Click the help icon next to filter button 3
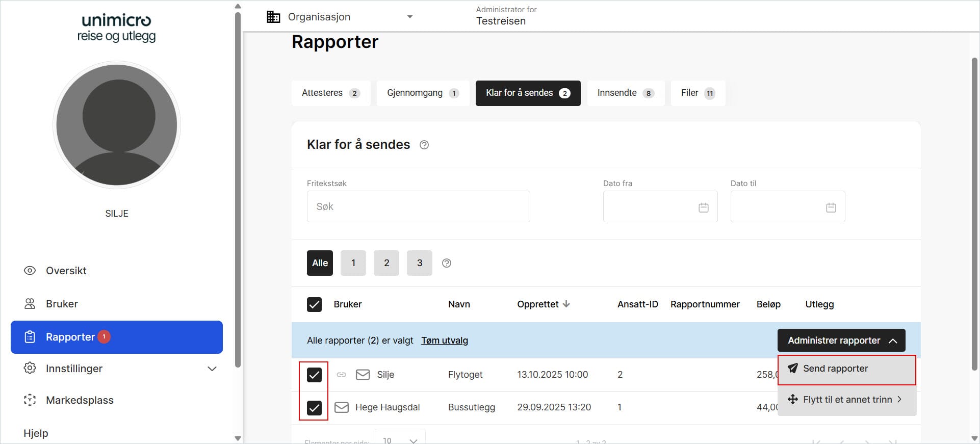The width and height of the screenshot is (980, 444). pos(447,263)
